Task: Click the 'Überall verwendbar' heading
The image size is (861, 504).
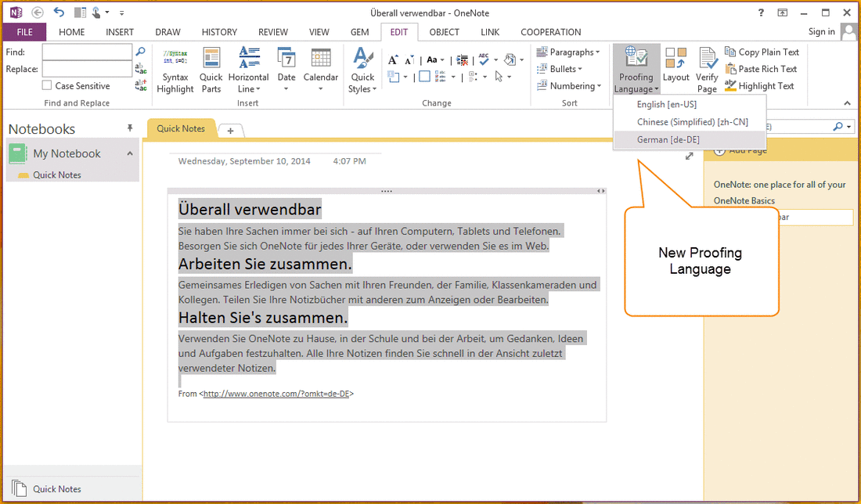Action: 250,209
